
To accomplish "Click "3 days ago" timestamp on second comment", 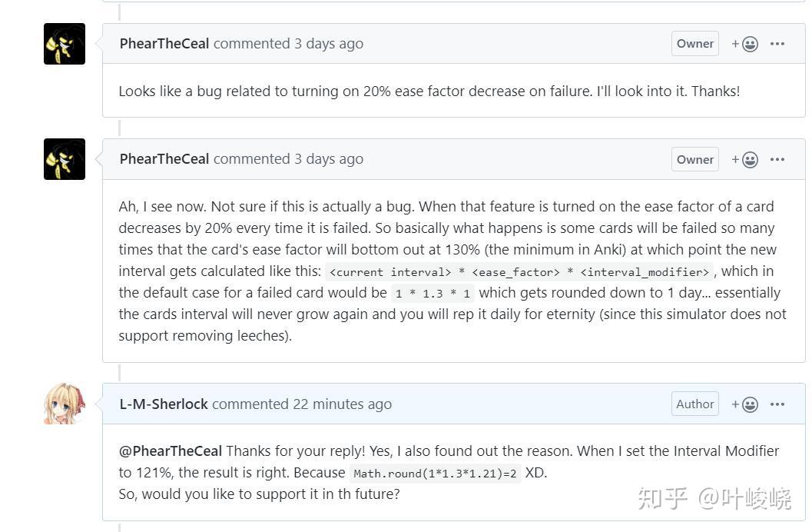I will coord(329,159).
